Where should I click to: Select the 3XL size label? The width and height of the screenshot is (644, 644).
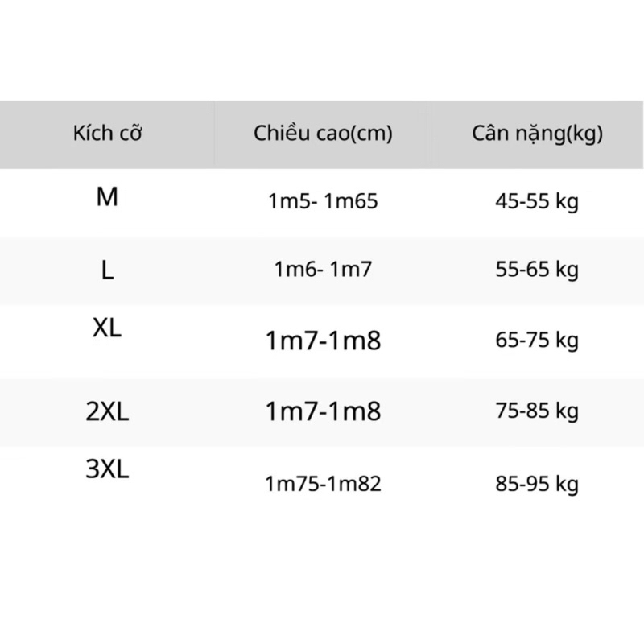tap(107, 469)
